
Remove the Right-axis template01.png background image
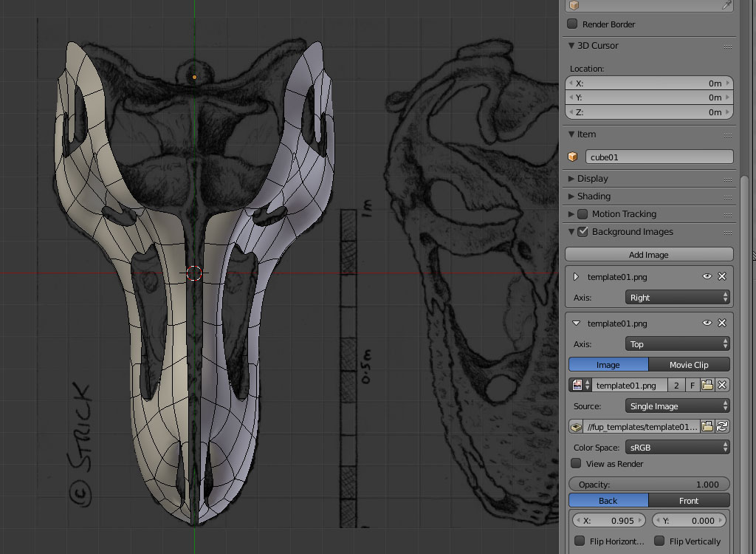(x=722, y=276)
